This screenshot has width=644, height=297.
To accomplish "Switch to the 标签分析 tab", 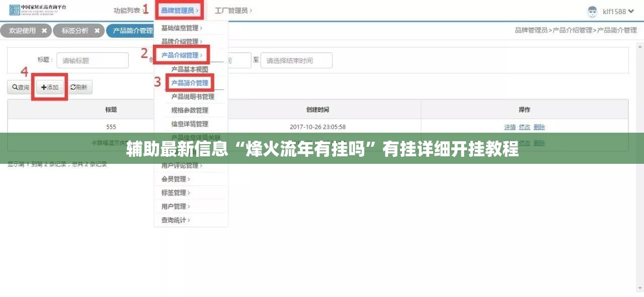I will 75,31.
